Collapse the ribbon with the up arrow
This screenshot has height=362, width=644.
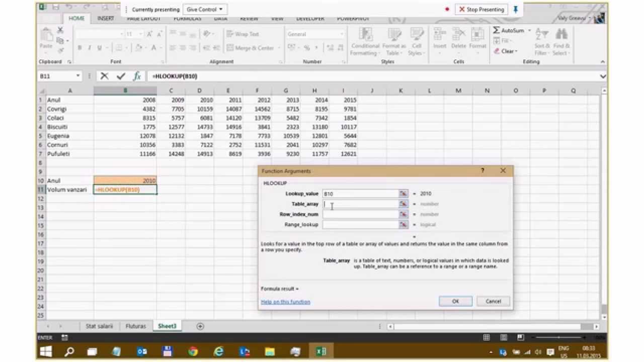(x=603, y=62)
